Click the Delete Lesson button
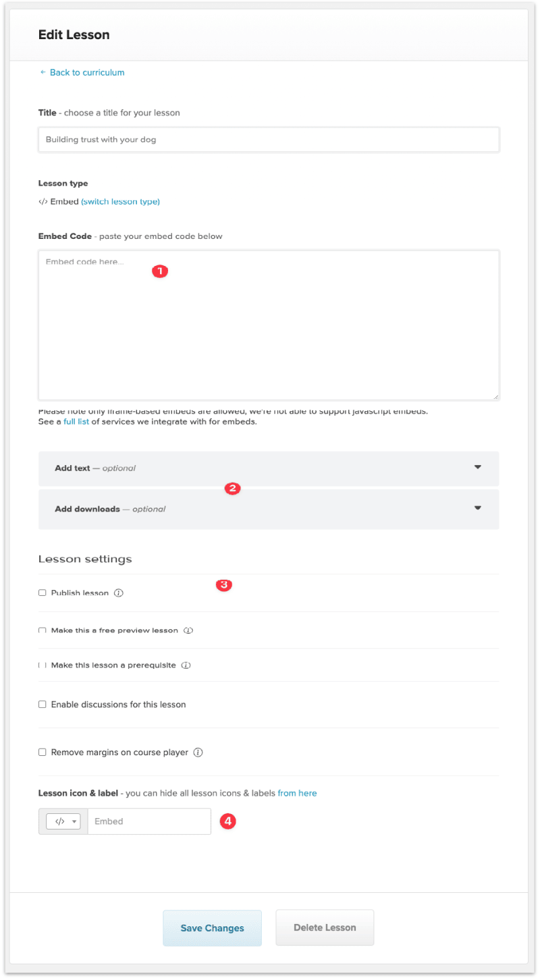 tap(325, 927)
